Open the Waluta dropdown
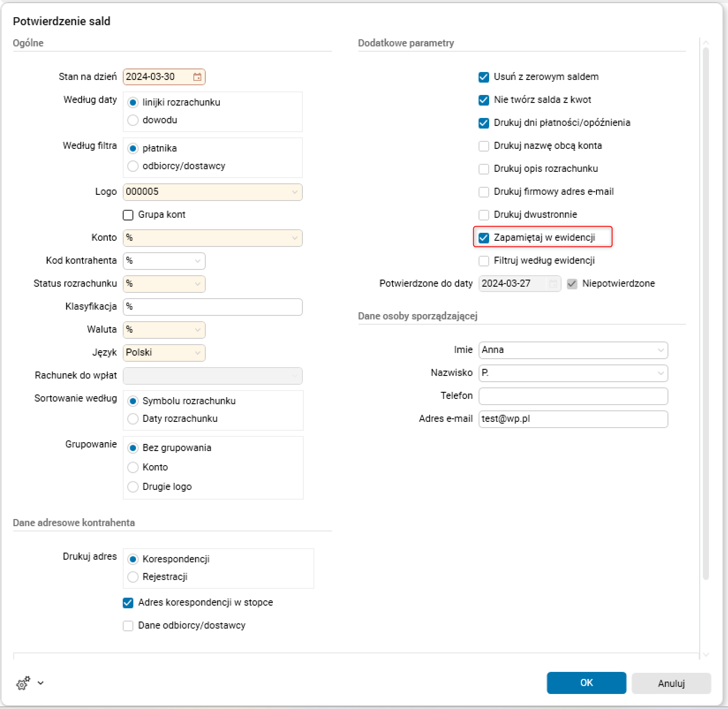Image resolution: width=728 pixels, height=709 pixels. pos(197,330)
